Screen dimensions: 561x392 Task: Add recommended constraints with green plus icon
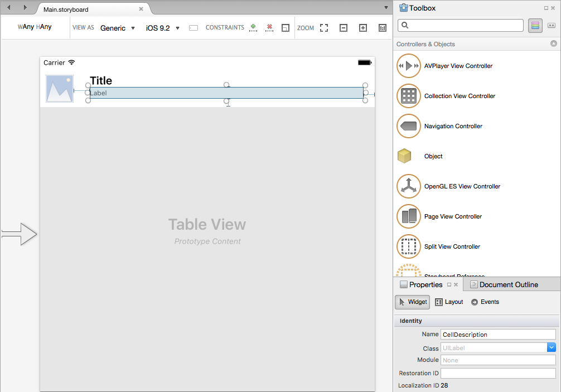coord(253,27)
